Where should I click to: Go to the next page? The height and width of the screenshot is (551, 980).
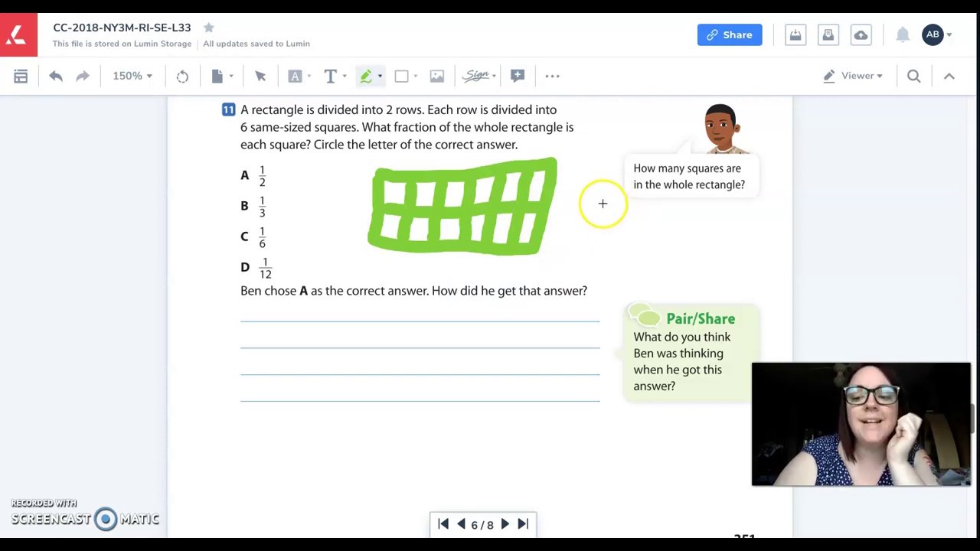point(505,523)
